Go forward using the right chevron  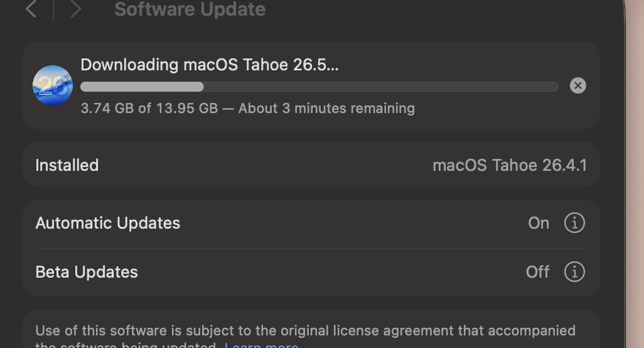click(75, 9)
